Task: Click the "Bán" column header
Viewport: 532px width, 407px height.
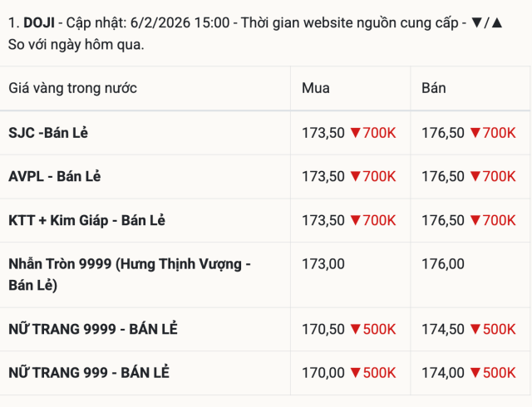Action: [434, 88]
